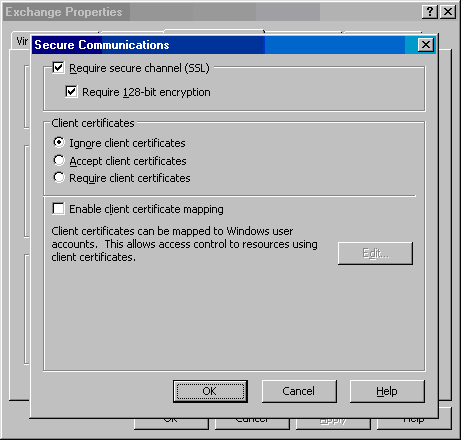461x440 pixels.
Task: Click the question mark help icon
Action: pos(430,12)
